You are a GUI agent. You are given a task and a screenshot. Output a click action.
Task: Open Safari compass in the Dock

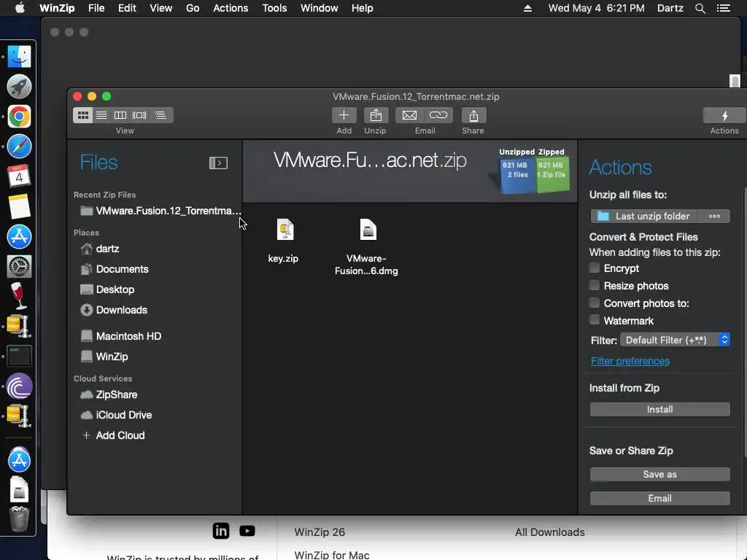pos(19,147)
